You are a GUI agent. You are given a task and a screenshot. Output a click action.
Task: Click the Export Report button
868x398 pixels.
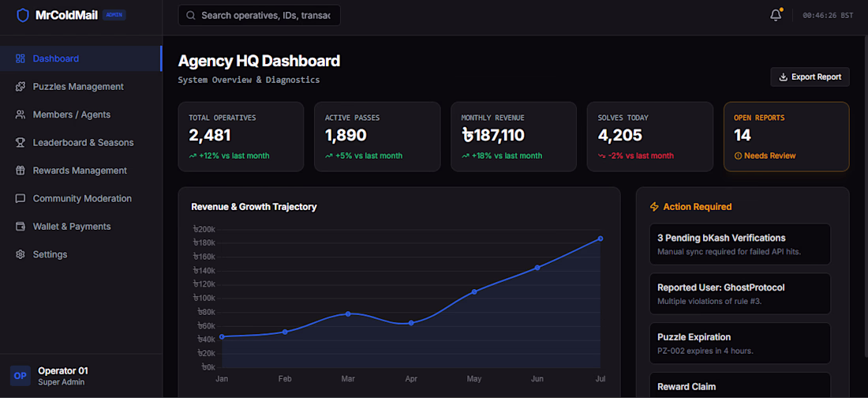(810, 77)
